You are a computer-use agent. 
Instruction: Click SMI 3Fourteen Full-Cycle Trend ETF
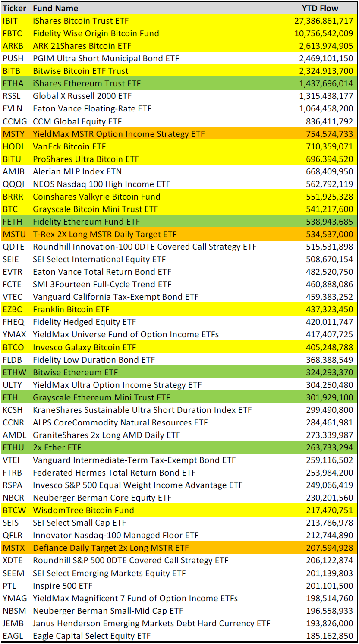click(x=102, y=284)
